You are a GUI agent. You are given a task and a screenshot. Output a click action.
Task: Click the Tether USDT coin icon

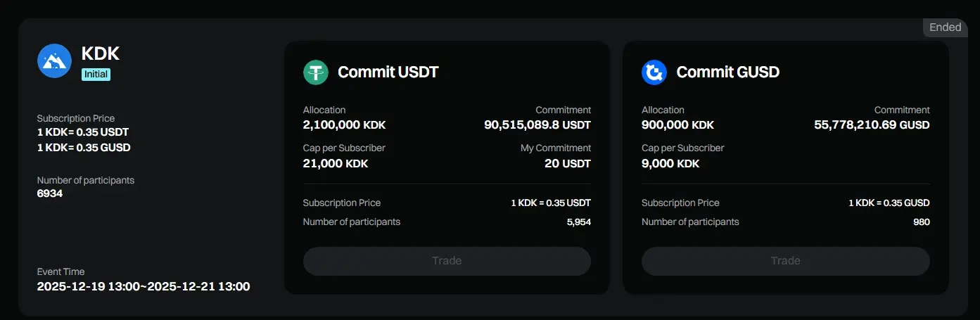[x=316, y=72]
